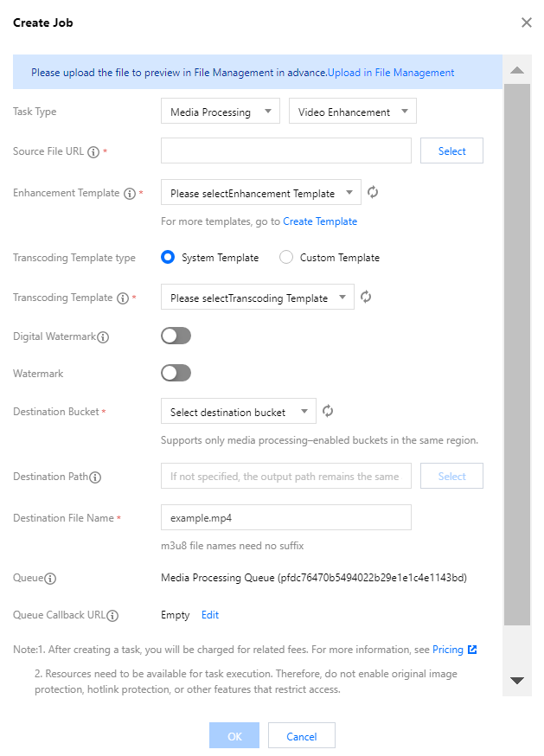Screen dimensions: 544x756
Task: Select the Custom Template radio option
Action: [x=286, y=258]
